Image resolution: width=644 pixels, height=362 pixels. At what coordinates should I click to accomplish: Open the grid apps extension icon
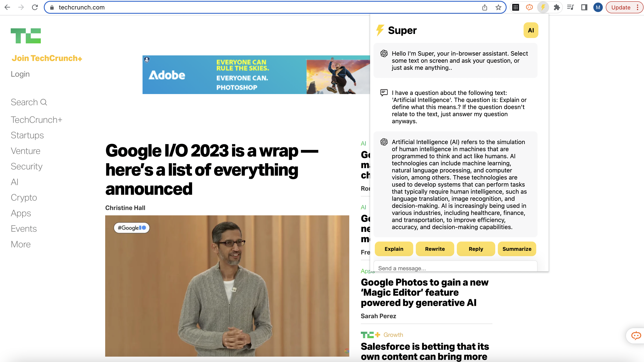coord(515,7)
